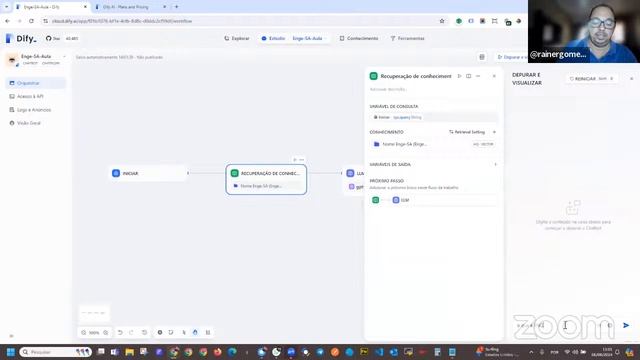The image size is (640, 360).
Task: Select the INICIAR node on canvas
Action: point(148,173)
